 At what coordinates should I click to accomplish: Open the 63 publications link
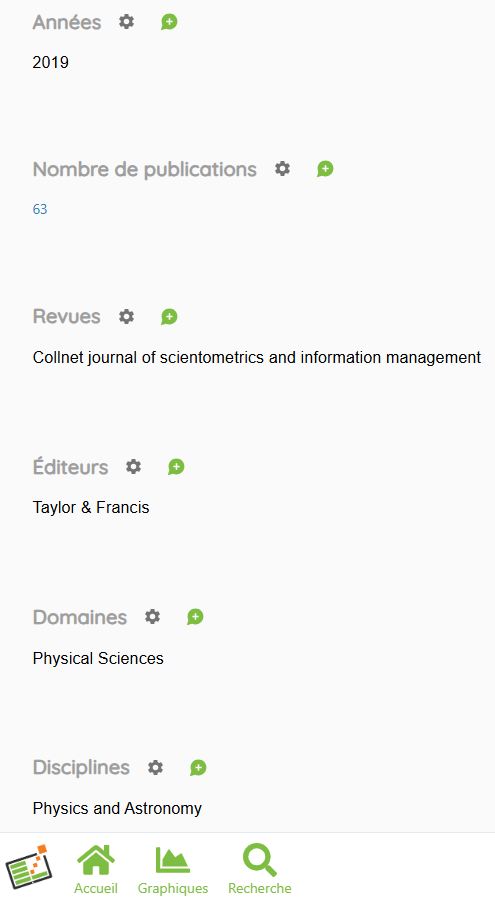click(x=40, y=209)
